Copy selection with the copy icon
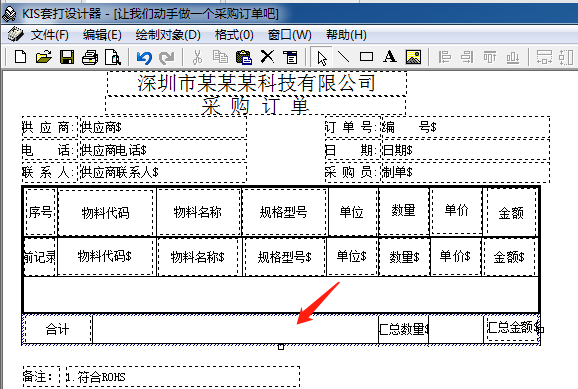This screenshot has height=389, width=578. tap(220, 57)
